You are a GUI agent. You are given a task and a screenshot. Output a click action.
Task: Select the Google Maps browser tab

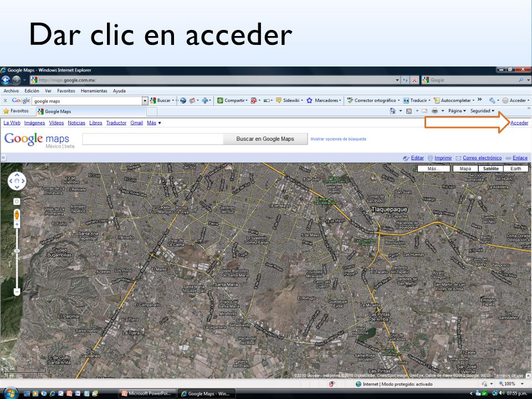91,111
